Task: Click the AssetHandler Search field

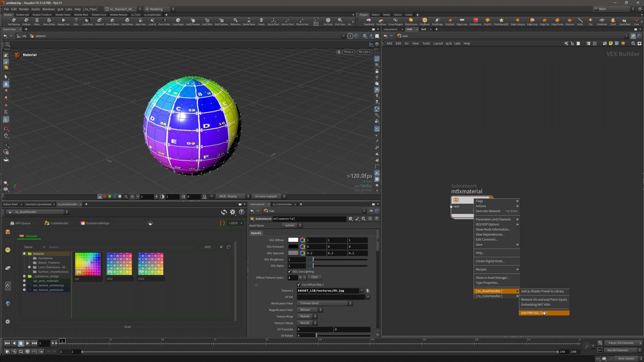Action: coord(122,247)
